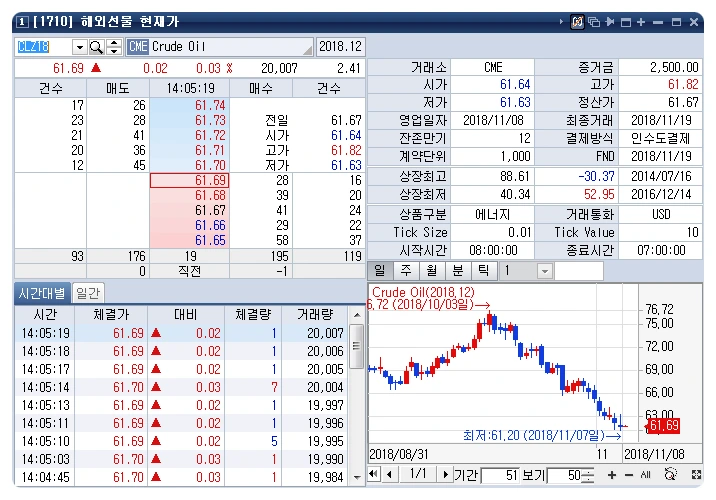Toggle the link-screens icon in title bar
This screenshot has height=500, width=716.
577,21
